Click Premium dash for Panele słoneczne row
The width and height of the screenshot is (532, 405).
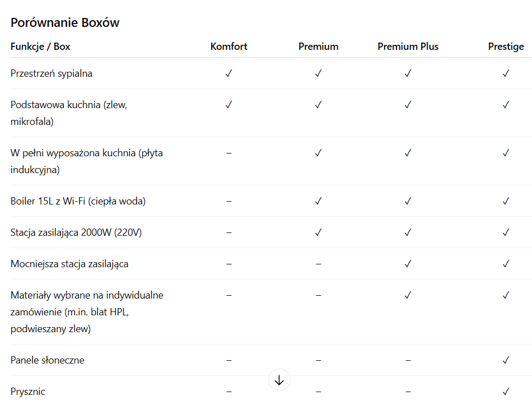coord(318,360)
